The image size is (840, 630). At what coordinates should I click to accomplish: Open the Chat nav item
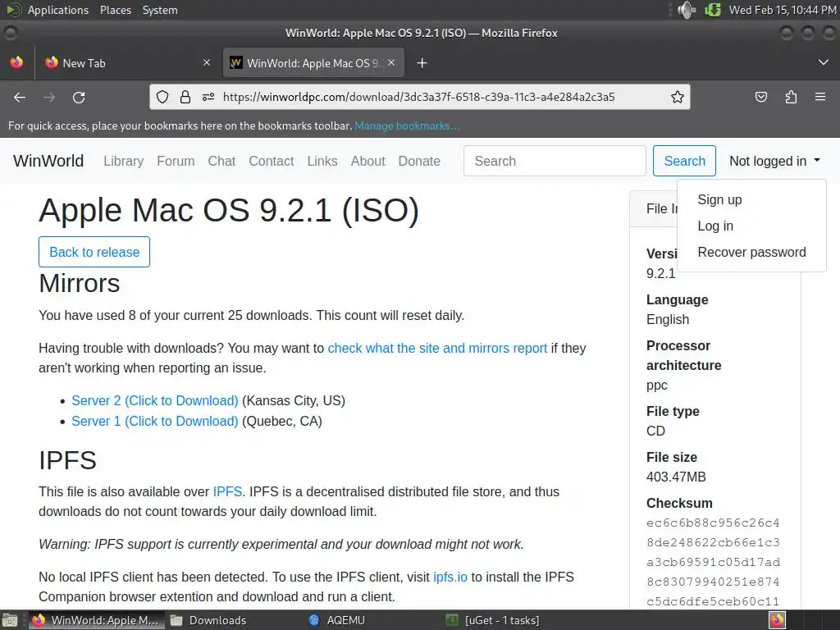(x=221, y=162)
